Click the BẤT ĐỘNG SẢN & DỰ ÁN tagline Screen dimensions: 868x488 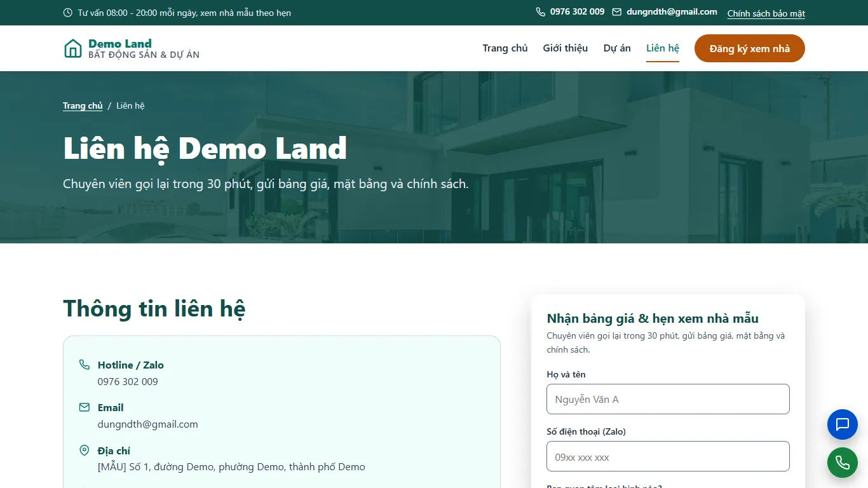[144, 55]
